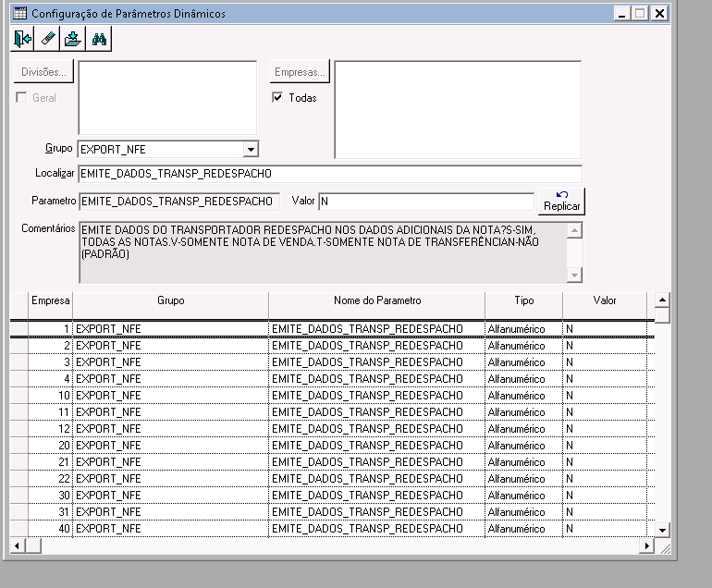Click the Divisões list box
Viewport: 712px width, 588px height.
coord(167,98)
